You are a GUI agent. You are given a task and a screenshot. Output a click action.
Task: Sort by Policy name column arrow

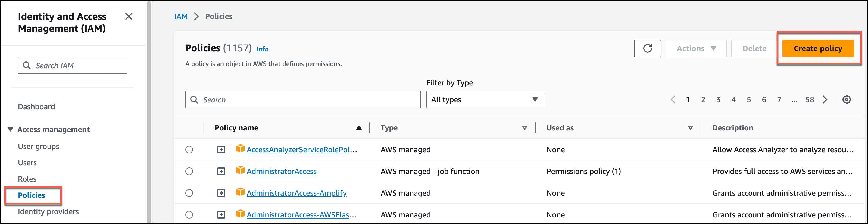coord(359,128)
